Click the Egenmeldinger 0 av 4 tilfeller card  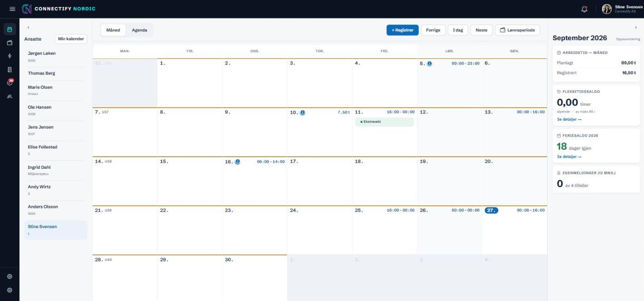click(596, 179)
